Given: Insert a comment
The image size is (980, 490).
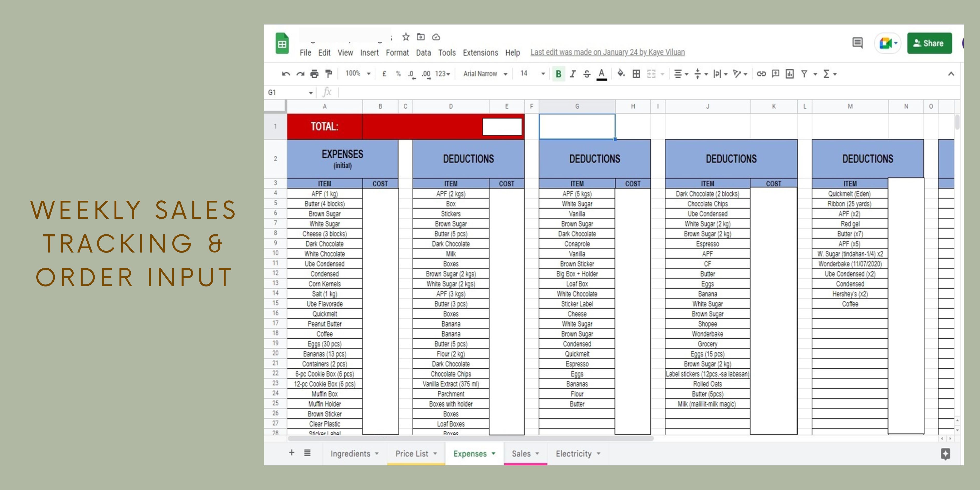Looking at the screenshot, I should point(775,73).
